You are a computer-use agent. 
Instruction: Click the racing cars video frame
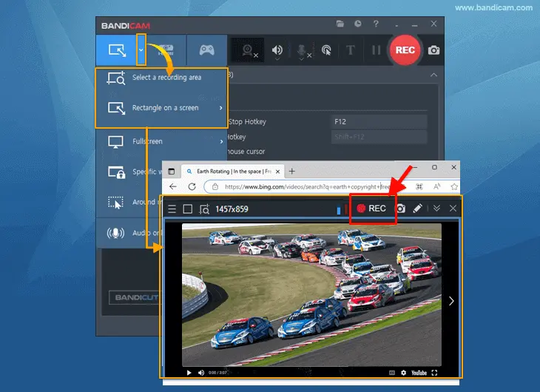(311, 294)
